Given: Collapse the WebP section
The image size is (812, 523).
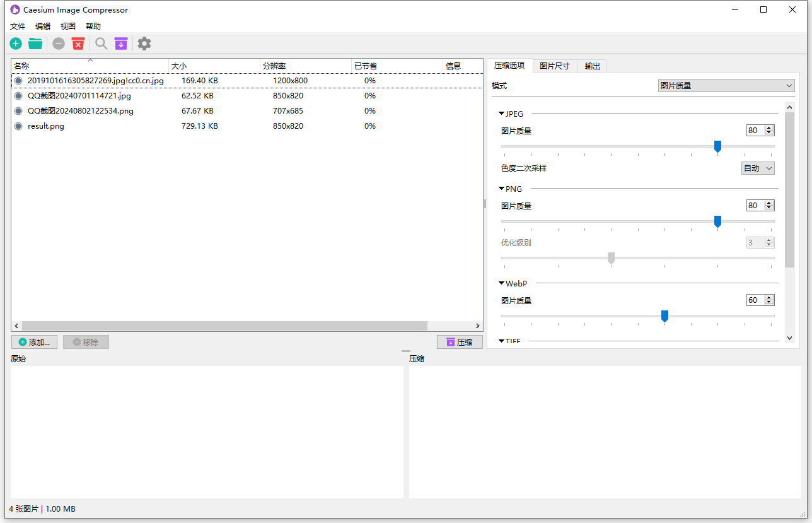Looking at the screenshot, I should (x=502, y=284).
